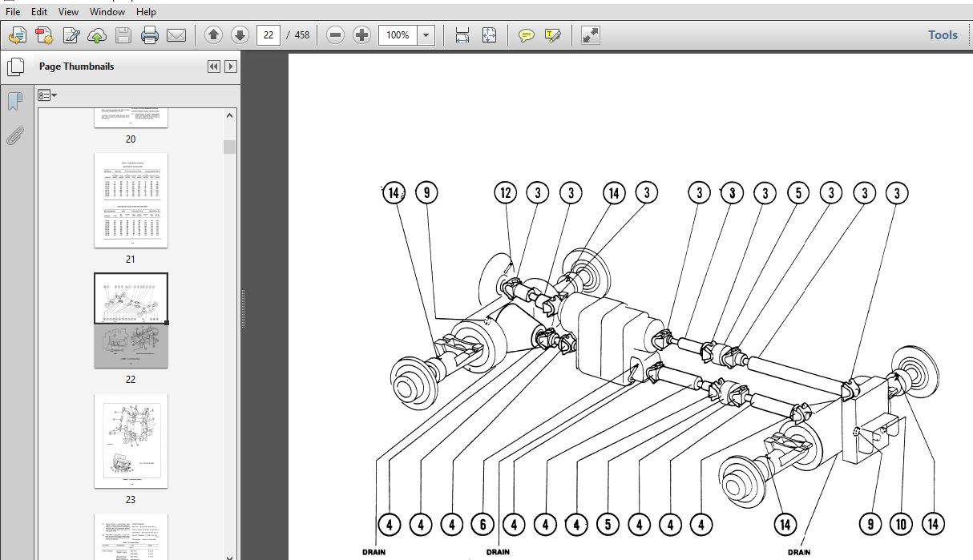Open the File menu
973x560 pixels.
tap(13, 12)
